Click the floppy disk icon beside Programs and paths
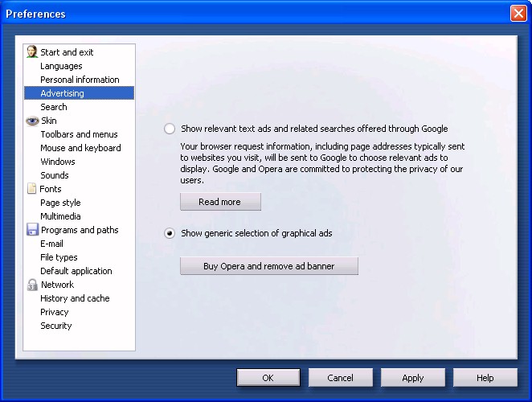The image size is (532, 402). [32, 229]
